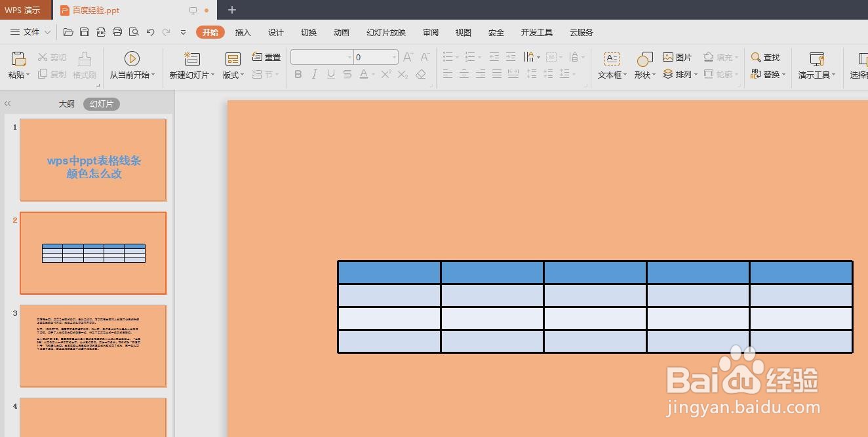Clear formatting with the eraser icon
This screenshot has height=437, width=868.
tap(421, 75)
